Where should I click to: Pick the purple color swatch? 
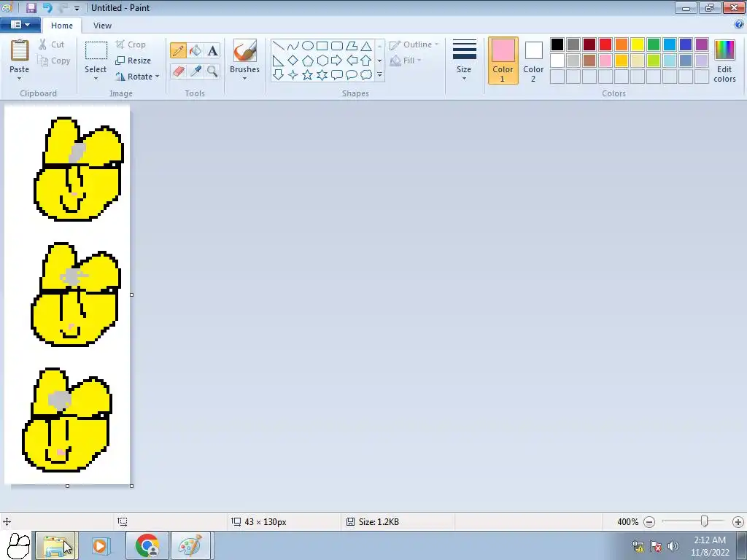coord(702,44)
